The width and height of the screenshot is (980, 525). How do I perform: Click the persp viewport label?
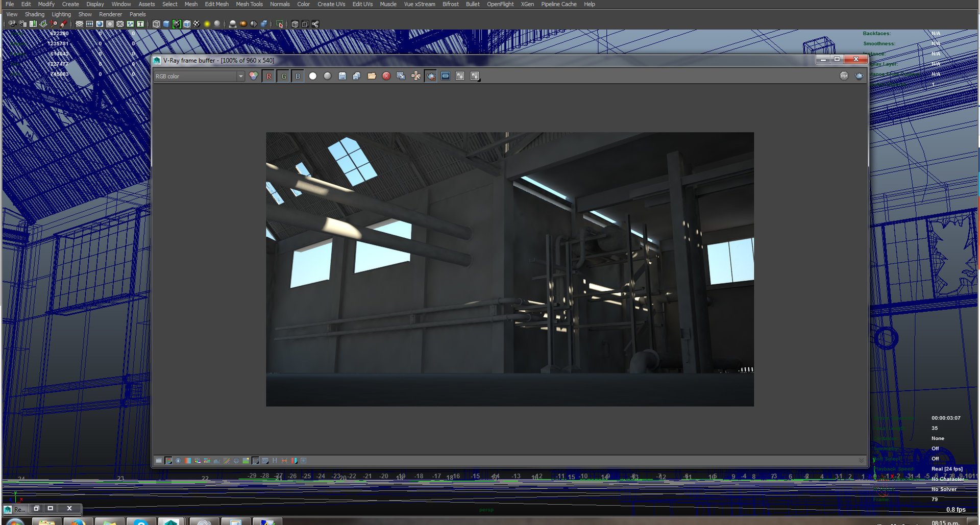[486, 509]
